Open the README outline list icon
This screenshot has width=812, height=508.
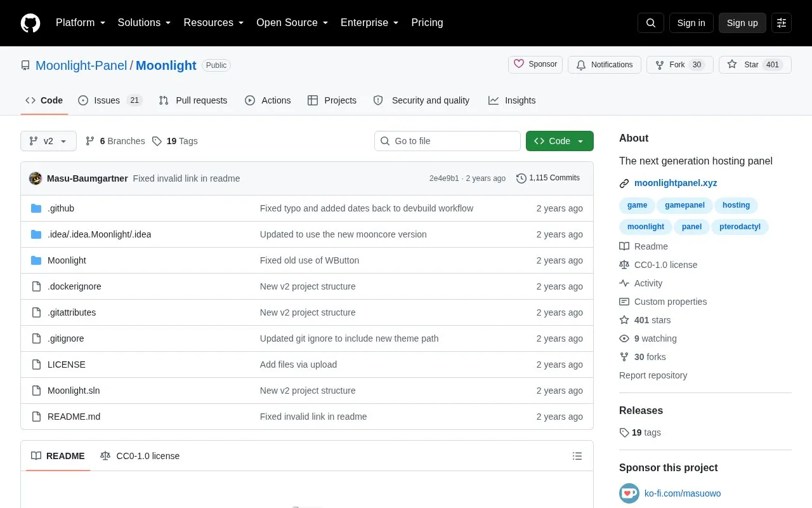tap(577, 456)
